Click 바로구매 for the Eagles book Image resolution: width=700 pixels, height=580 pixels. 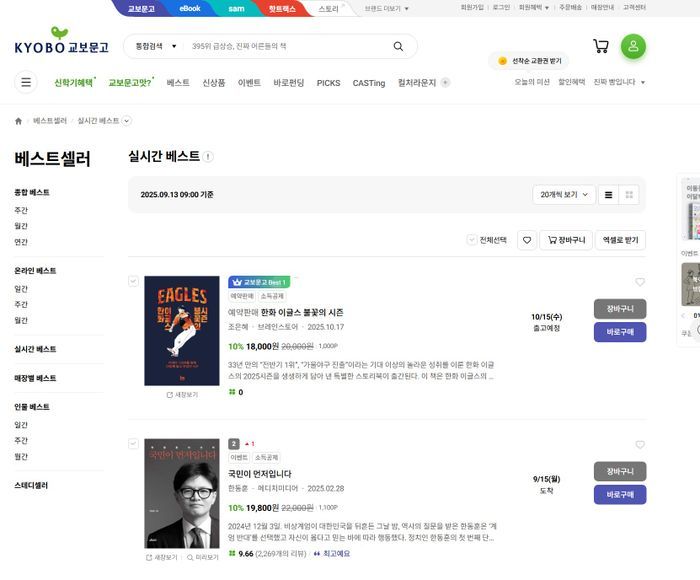point(619,332)
